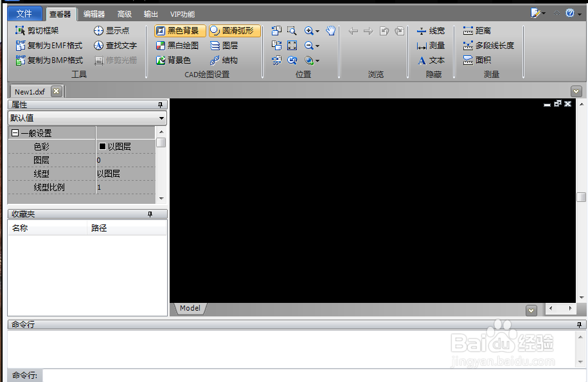
Task: Click the 线型 linetype value 以图层
Action: (x=125, y=174)
